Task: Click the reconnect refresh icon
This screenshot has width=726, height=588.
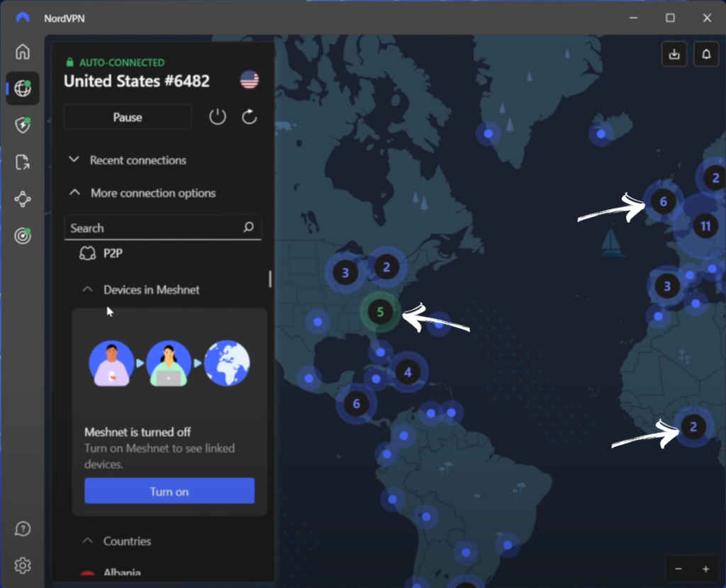Action: click(249, 117)
